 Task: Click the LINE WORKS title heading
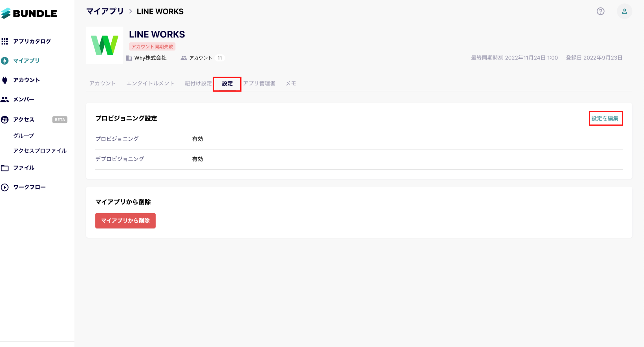pos(157,34)
